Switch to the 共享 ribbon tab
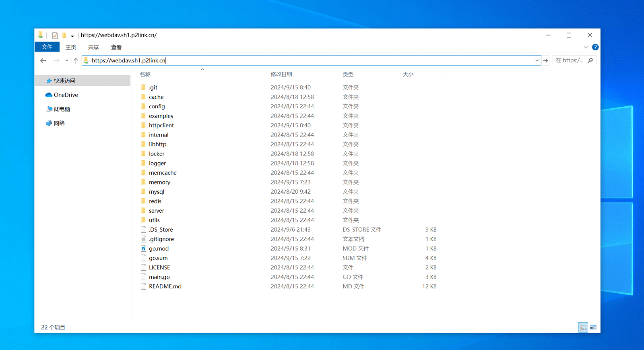Image resolution: width=644 pixels, height=350 pixels. [x=93, y=47]
